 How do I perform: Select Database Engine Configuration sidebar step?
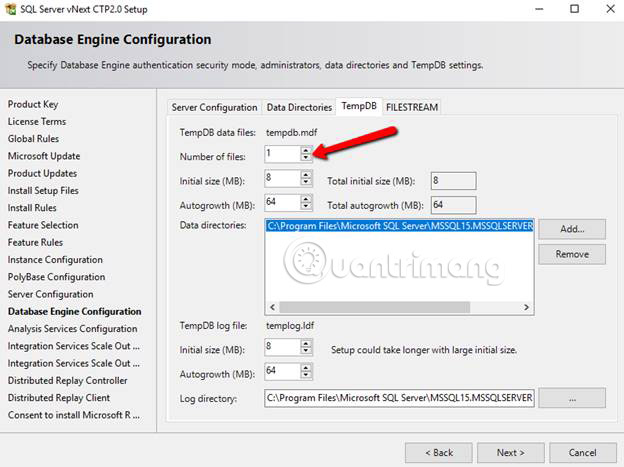coord(74,311)
